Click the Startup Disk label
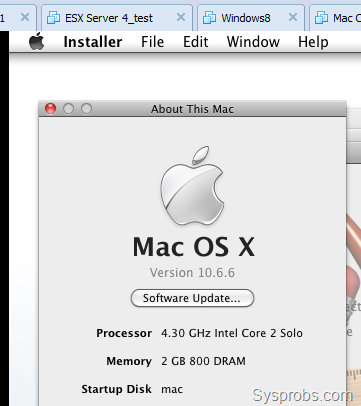Viewport: 361px width, 406px height. [x=117, y=389]
